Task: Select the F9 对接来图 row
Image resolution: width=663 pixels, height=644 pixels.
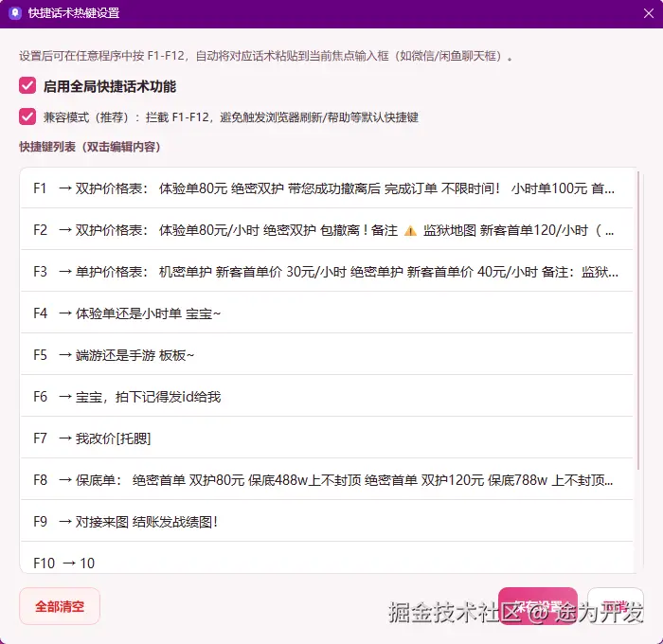Action: 327,522
